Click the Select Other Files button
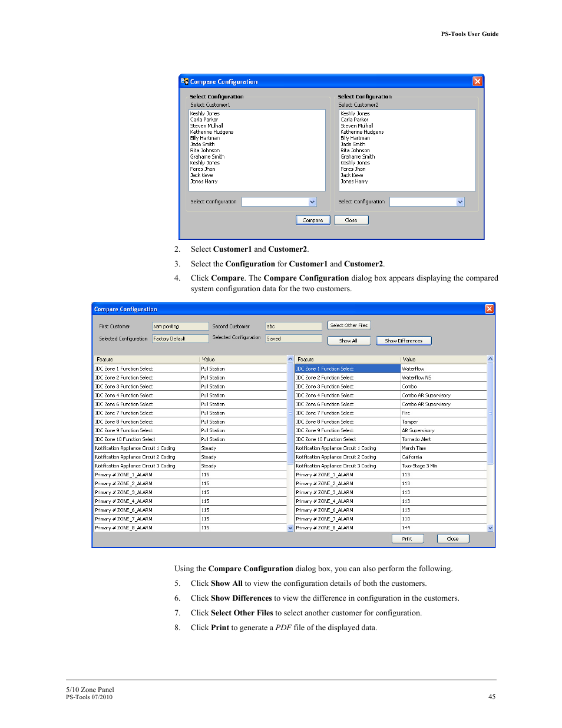 tap(349, 325)
